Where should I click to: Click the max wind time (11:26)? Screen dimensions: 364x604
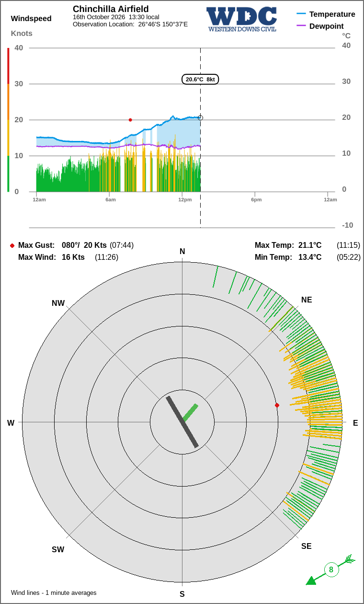point(106,257)
